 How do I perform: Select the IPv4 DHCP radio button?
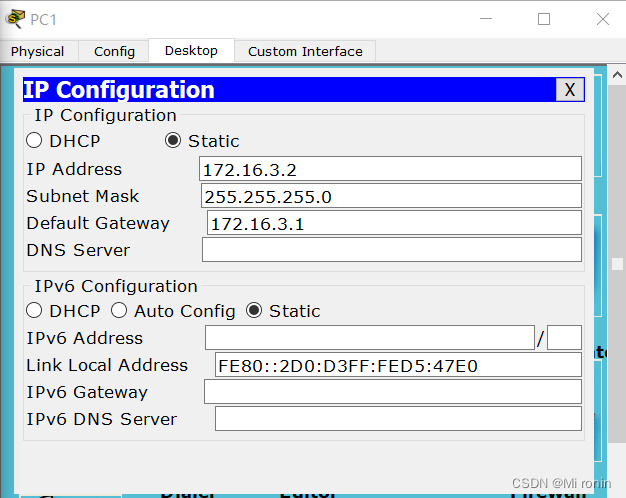(x=34, y=141)
